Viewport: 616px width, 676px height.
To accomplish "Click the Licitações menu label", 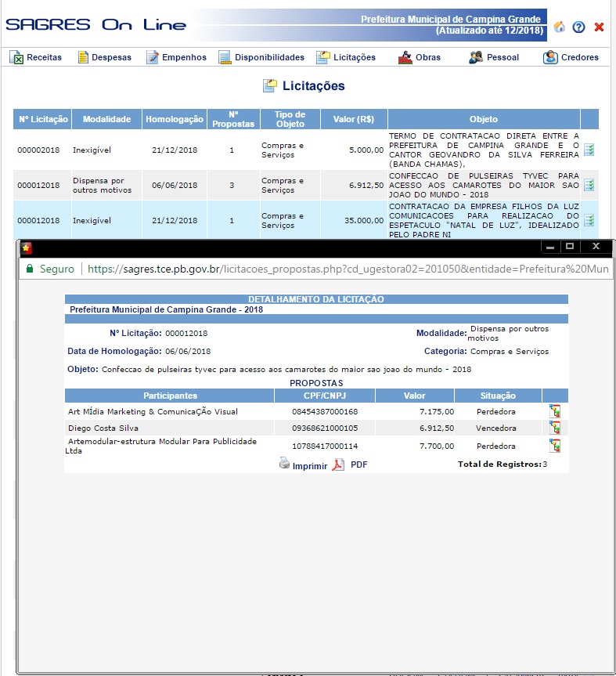I will 354,57.
